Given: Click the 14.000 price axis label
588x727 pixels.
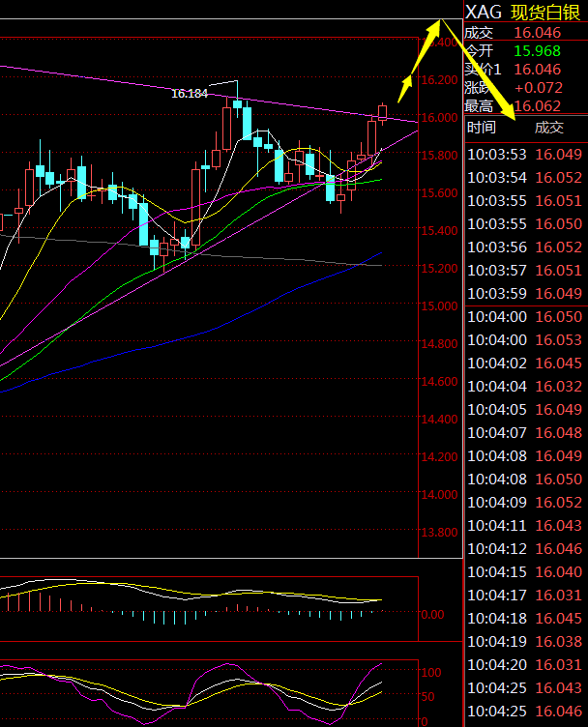Looking at the screenshot, I should tap(439, 495).
